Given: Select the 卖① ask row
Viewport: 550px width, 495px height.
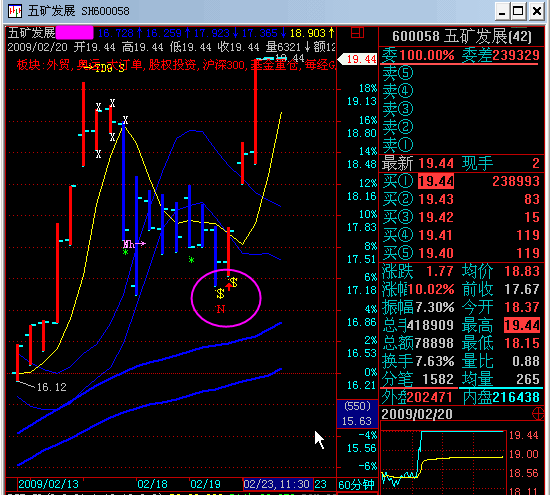Looking at the screenshot, I should pos(461,145).
